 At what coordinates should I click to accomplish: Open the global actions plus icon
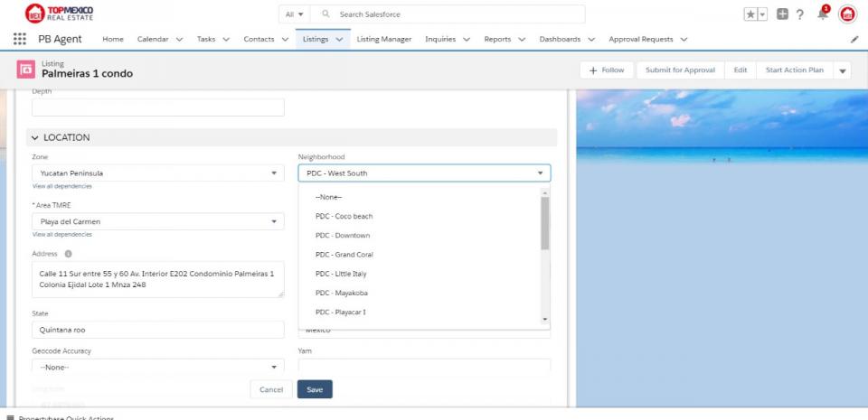click(x=783, y=14)
